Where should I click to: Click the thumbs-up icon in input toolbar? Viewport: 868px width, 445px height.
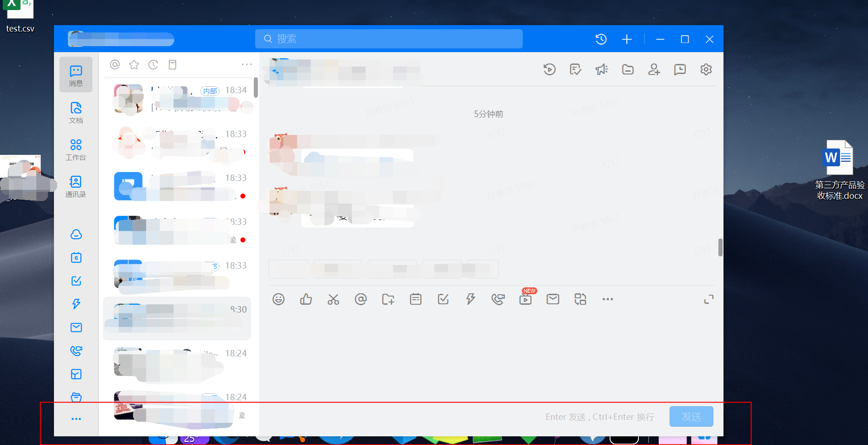306,299
